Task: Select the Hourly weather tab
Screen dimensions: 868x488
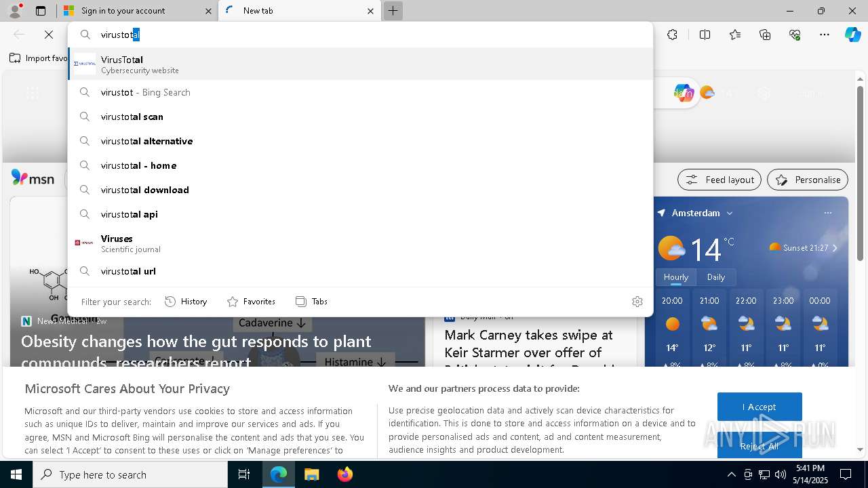Action: click(x=675, y=277)
